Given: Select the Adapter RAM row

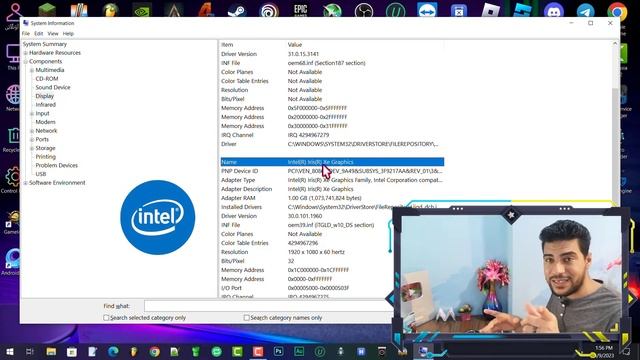Looking at the screenshot, I should pyautogui.click(x=332, y=198).
